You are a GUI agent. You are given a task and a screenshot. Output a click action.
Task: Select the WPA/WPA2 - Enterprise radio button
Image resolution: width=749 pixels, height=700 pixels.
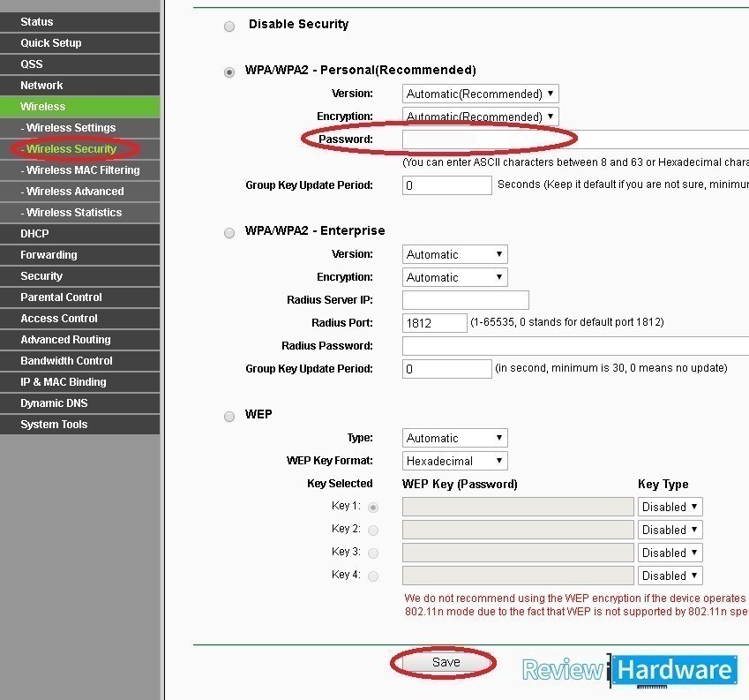(229, 233)
